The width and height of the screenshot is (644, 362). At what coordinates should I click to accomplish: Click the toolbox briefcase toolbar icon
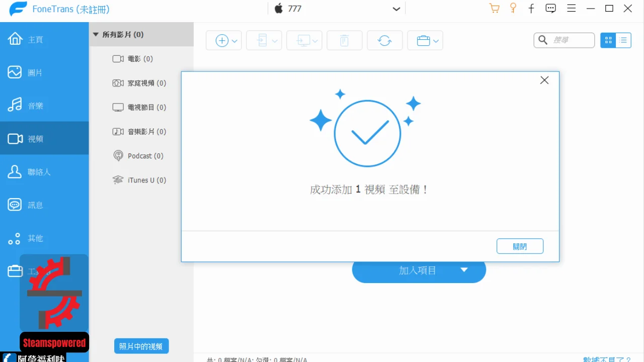424,41
